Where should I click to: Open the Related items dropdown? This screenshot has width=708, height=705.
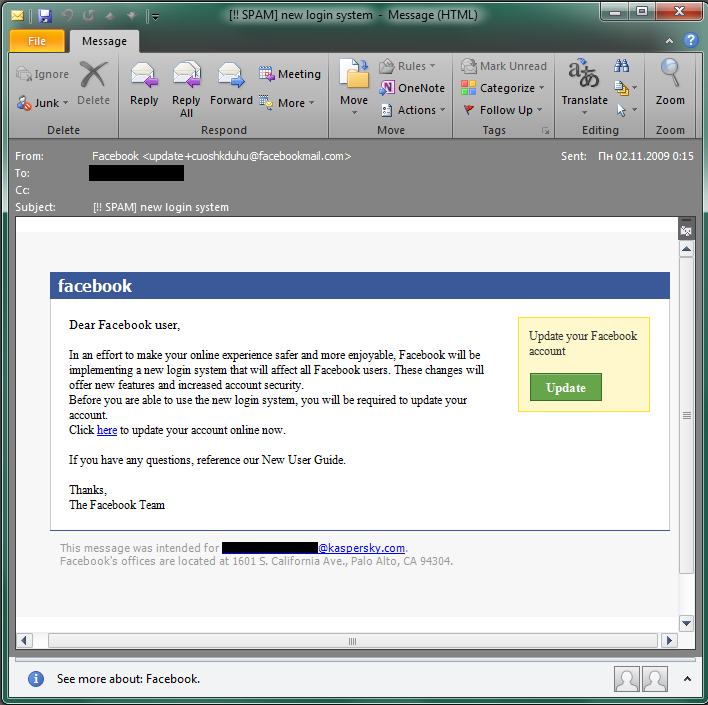point(625,88)
